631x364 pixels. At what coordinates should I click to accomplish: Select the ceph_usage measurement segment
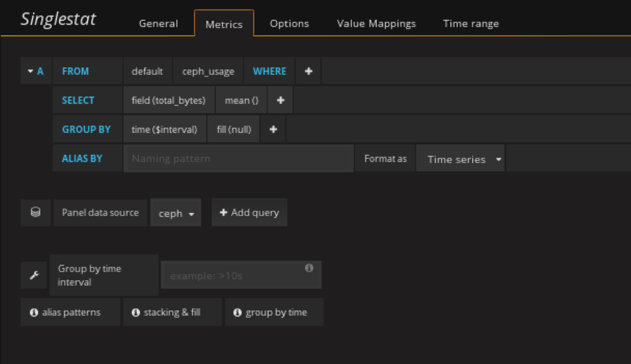pos(208,71)
